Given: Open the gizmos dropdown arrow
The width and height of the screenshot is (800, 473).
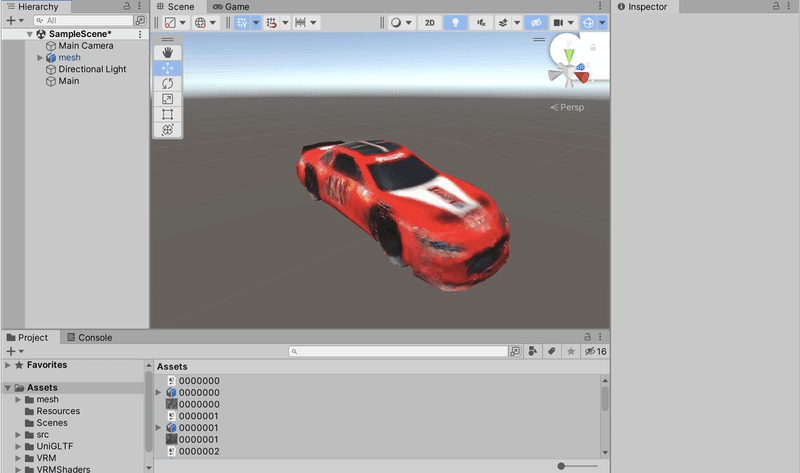Looking at the screenshot, I should click(602, 22).
